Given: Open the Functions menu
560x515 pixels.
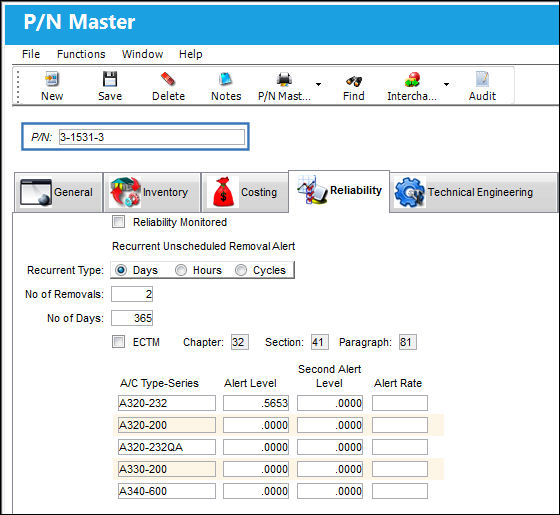Looking at the screenshot, I should pyautogui.click(x=81, y=54).
